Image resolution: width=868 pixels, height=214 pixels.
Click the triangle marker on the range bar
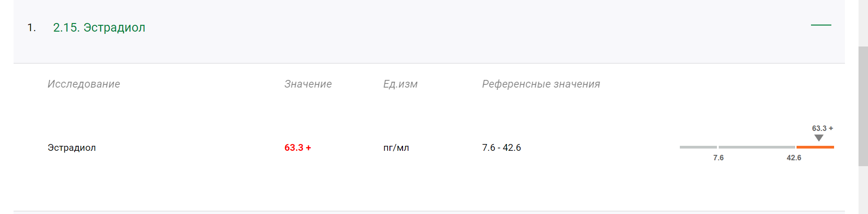coord(819,138)
